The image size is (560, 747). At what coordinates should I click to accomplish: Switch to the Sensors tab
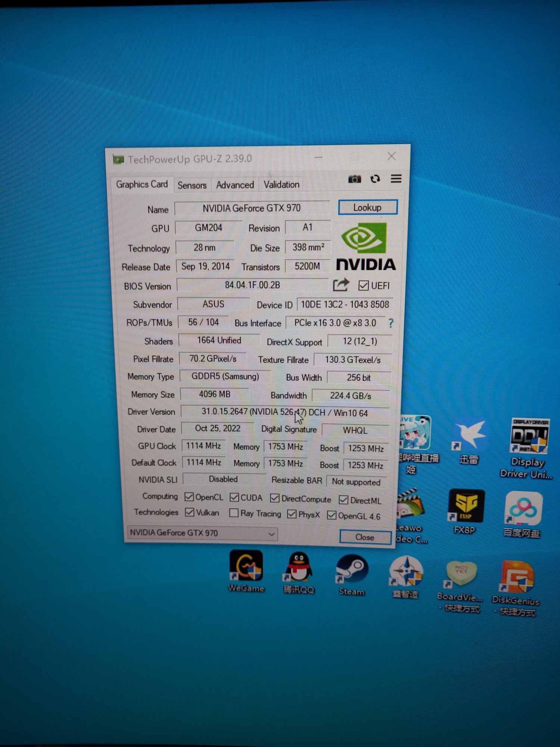point(192,185)
